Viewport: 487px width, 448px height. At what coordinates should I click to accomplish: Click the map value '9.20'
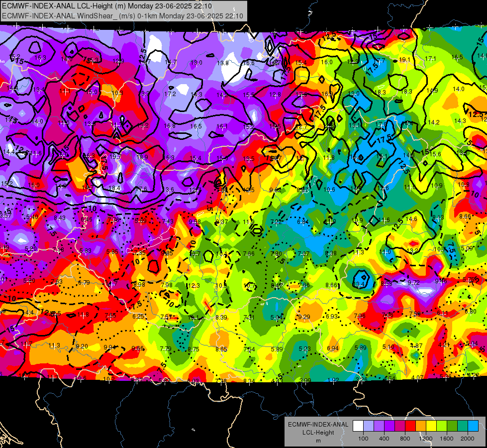[x=82, y=346]
